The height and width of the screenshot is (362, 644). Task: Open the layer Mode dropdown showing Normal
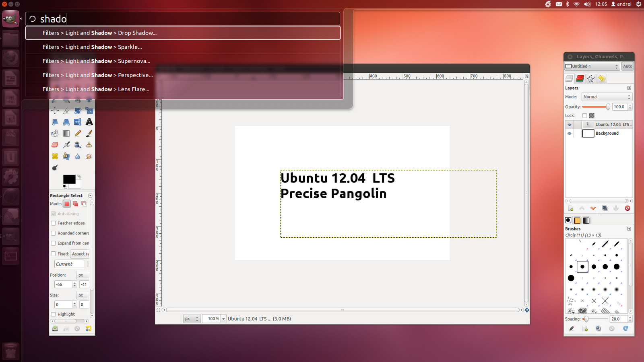click(605, 97)
